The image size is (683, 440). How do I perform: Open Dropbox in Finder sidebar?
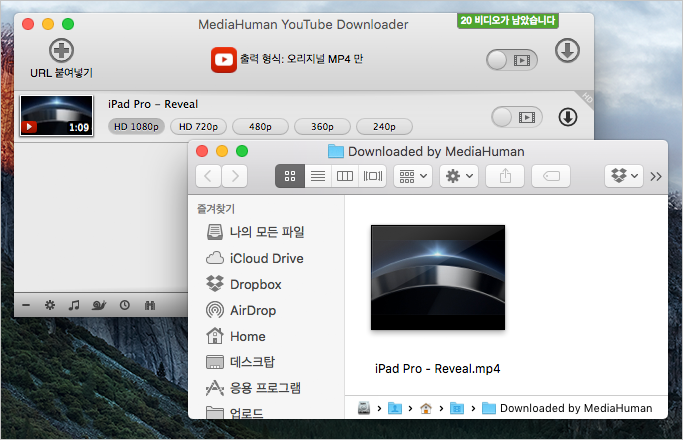pos(266,284)
